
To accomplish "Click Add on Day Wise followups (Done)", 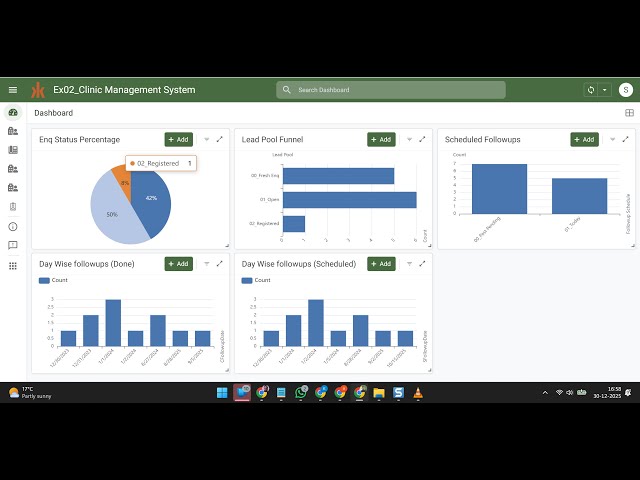I will [x=178, y=264].
